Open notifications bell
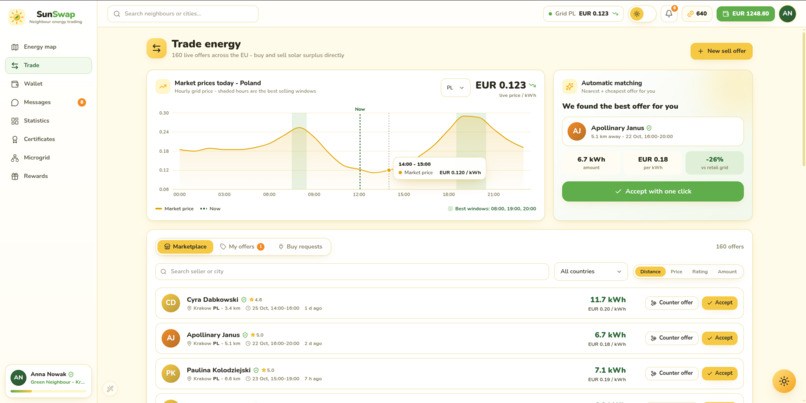 coord(669,14)
